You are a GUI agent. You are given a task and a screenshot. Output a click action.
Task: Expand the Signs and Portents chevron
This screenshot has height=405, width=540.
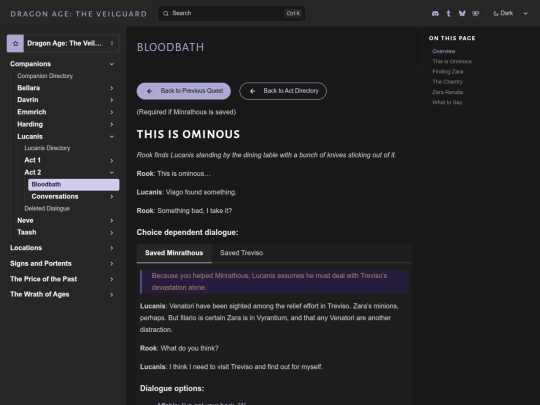[x=112, y=264]
